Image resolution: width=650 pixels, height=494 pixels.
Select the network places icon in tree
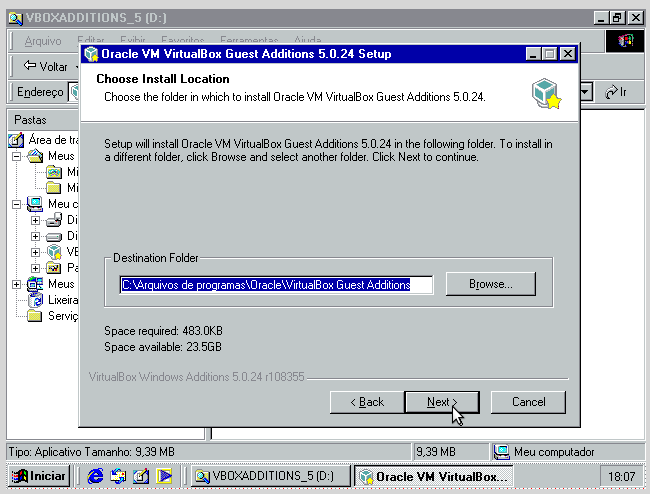[35, 284]
